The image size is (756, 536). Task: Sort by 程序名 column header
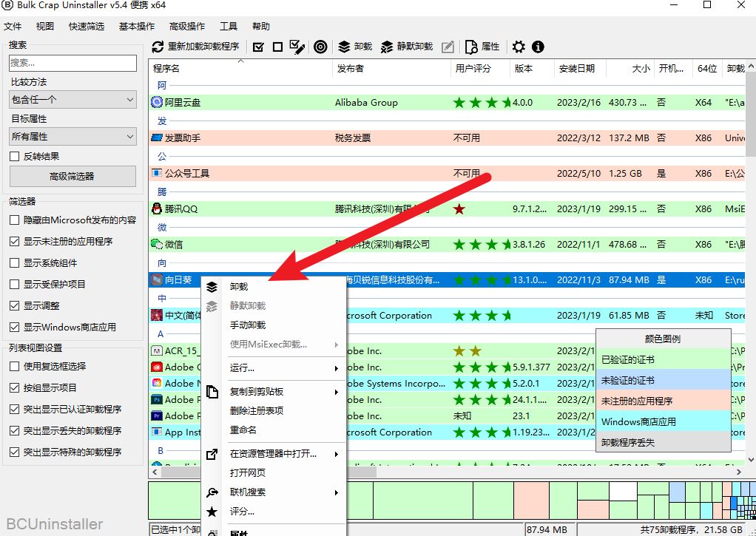(x=240, y=69)
